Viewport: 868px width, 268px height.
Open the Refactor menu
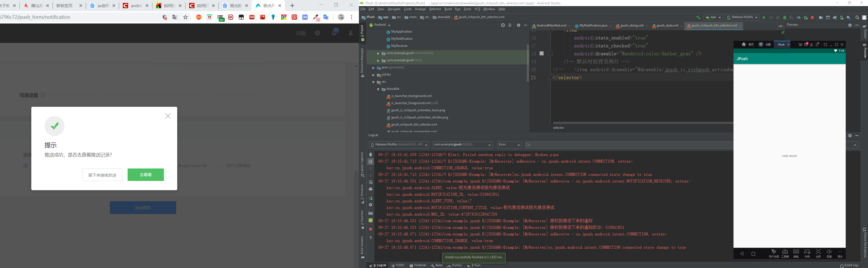pos(435,9)
